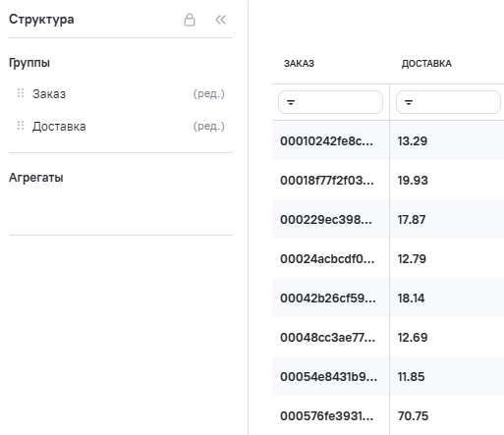The width and height of the screenshot is (504, 435).
Task: Click the Группы section heading
Action: [29, 63]
